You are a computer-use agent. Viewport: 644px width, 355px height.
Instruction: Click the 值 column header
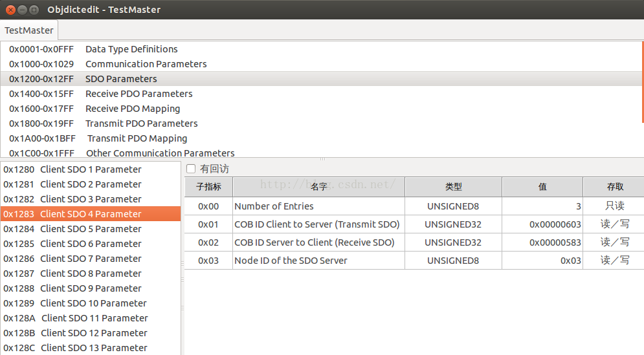pos(542,187)
